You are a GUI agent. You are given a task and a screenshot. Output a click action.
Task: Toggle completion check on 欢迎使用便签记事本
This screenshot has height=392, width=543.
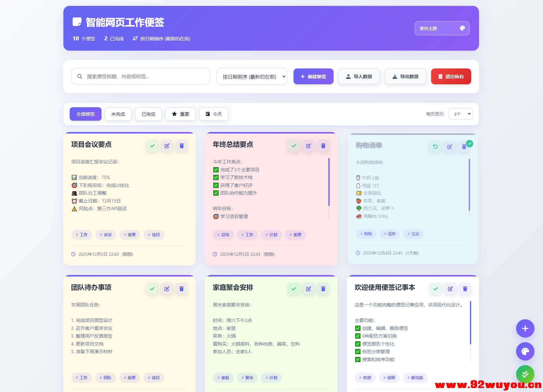tap(435, 288)
